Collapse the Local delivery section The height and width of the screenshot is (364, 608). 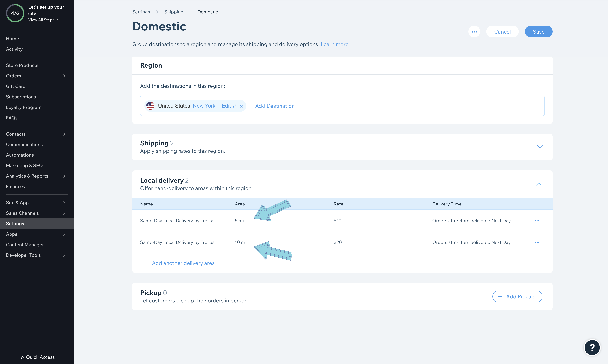[539, 184]
